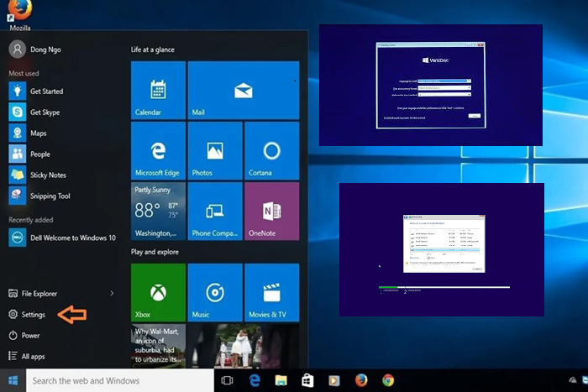588x392 pixels.
Task: Click the Power button in Start menu
Action: pyautogui.click(x=30, y=336)
